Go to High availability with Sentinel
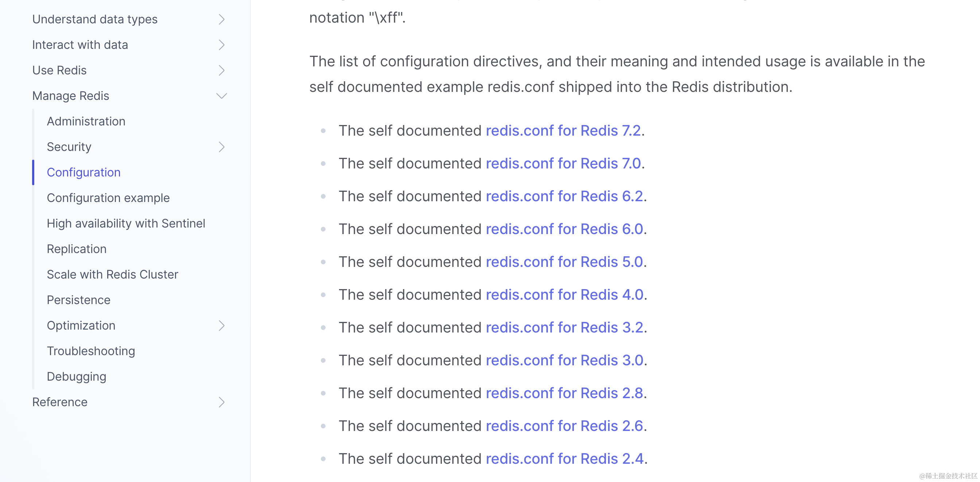The width and height of the screenshot is (980, 482). (x=126, y=223)
